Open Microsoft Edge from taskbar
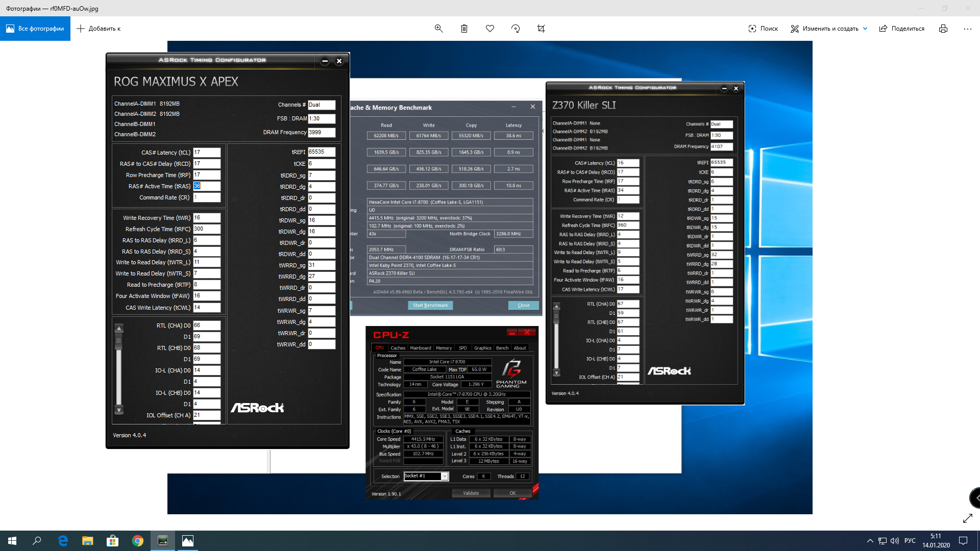This screenshot has height=551, width=980. 63,541
